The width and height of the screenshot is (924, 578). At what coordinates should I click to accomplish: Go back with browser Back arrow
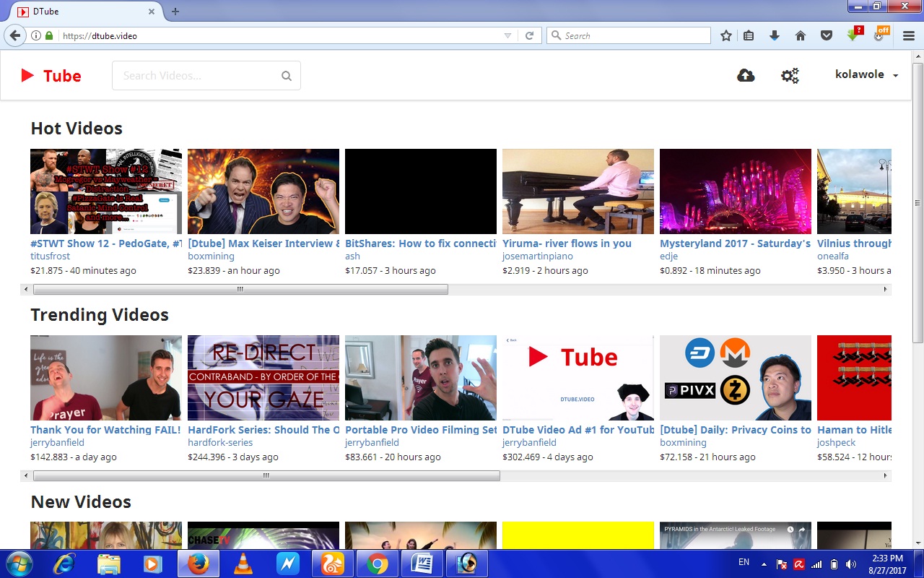click(14, 35)
